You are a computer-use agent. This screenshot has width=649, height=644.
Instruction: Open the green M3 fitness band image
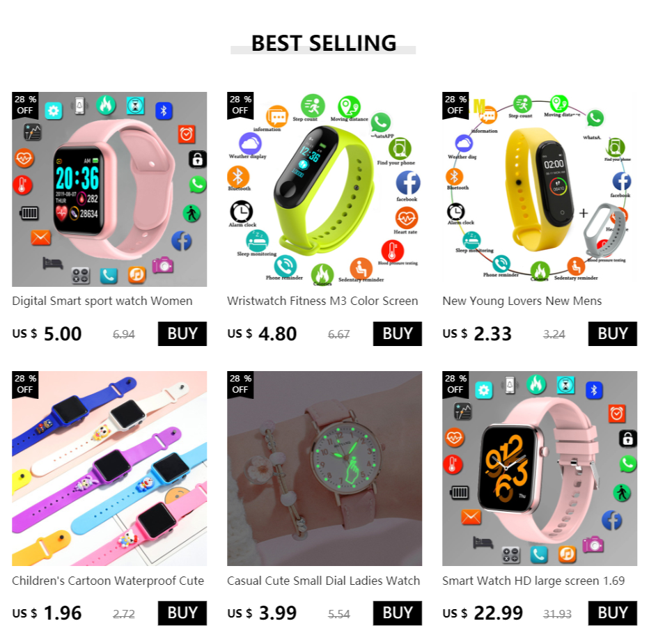click(324, 189)
